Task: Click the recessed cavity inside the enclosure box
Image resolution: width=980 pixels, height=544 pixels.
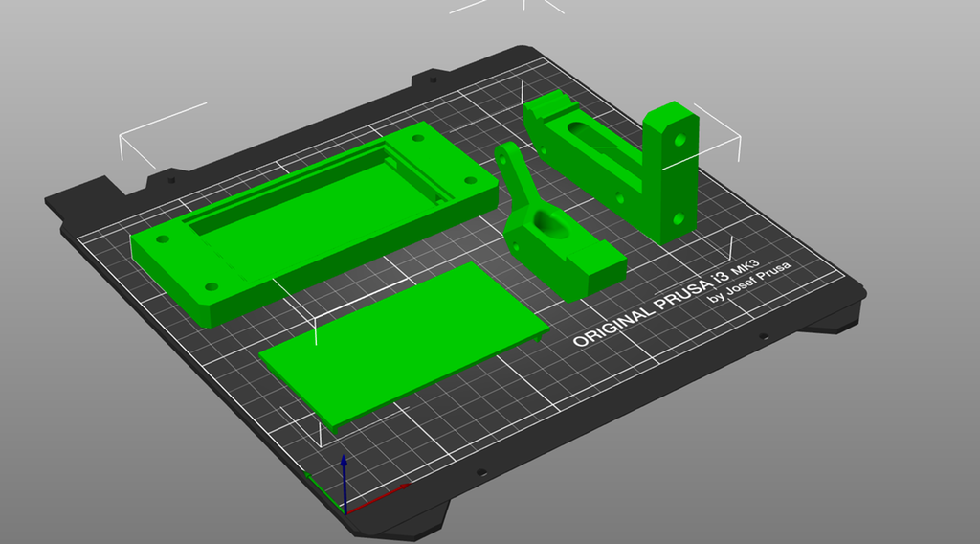Action: pos(316,196)
